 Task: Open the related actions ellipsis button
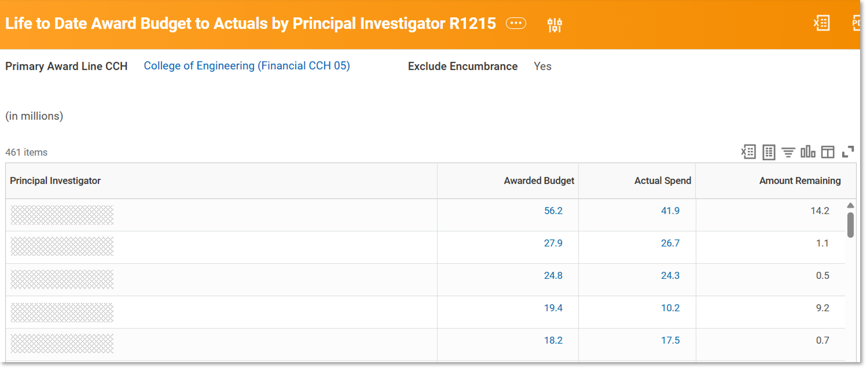tap(516, 23)
